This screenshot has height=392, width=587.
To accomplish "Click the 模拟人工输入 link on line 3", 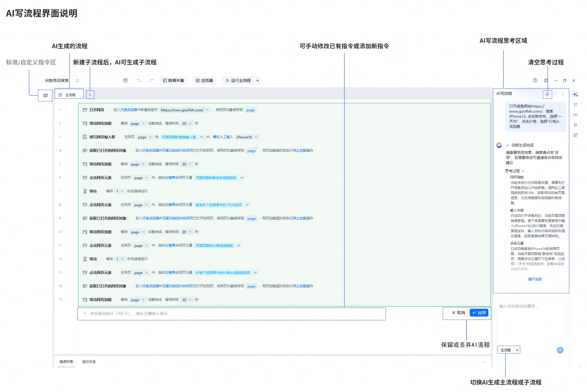I will 223,137.
